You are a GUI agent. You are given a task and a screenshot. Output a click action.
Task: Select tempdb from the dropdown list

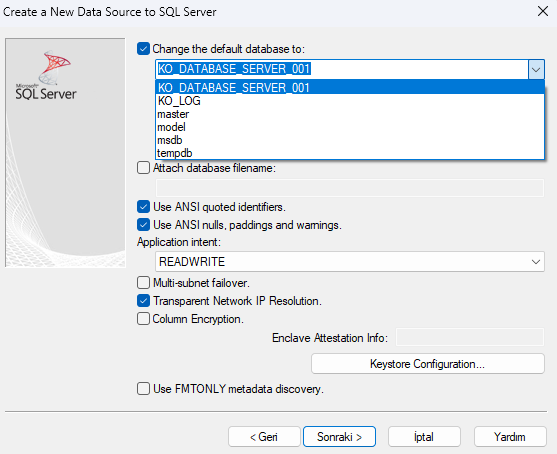click(x=350, y=153)
